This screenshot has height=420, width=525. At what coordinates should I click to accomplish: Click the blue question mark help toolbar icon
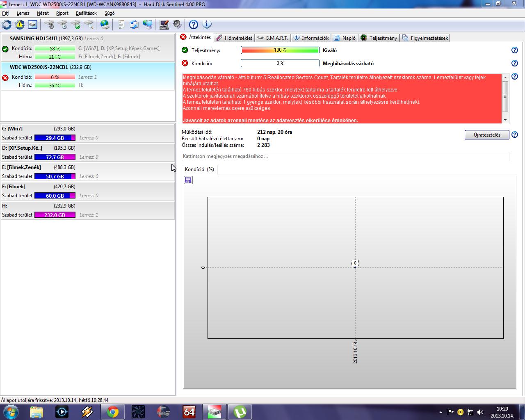click(194, 25)
